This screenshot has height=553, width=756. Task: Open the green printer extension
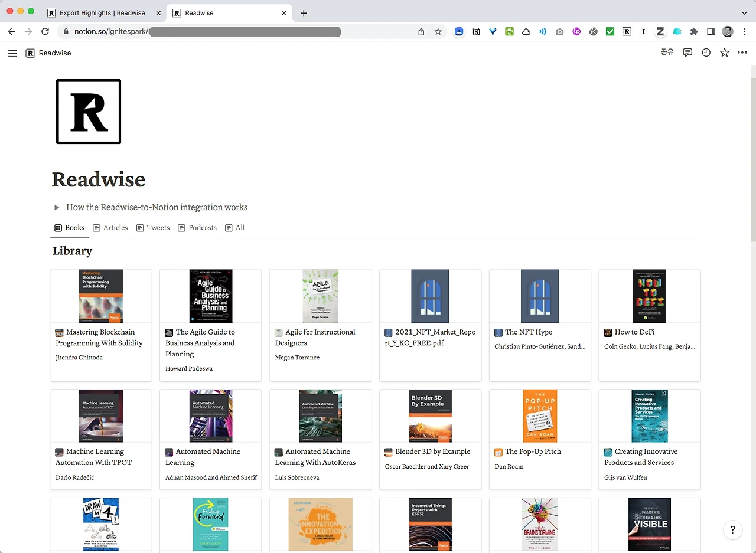point(509,31)
